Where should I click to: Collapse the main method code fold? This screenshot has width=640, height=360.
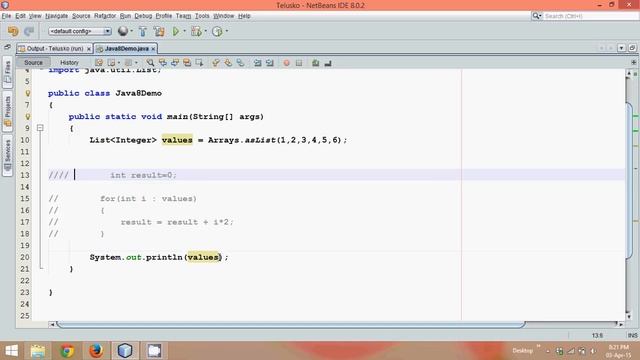(x=40, y=128)
